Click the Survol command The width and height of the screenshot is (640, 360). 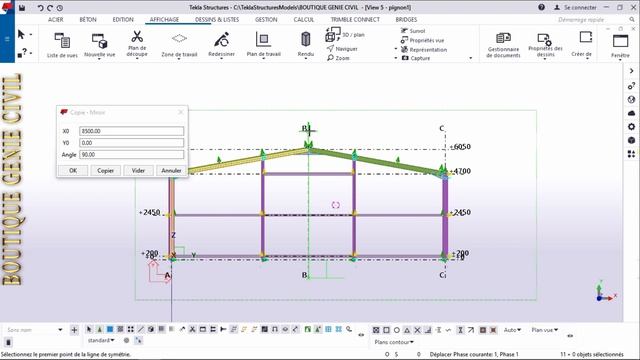click(413, 31)
